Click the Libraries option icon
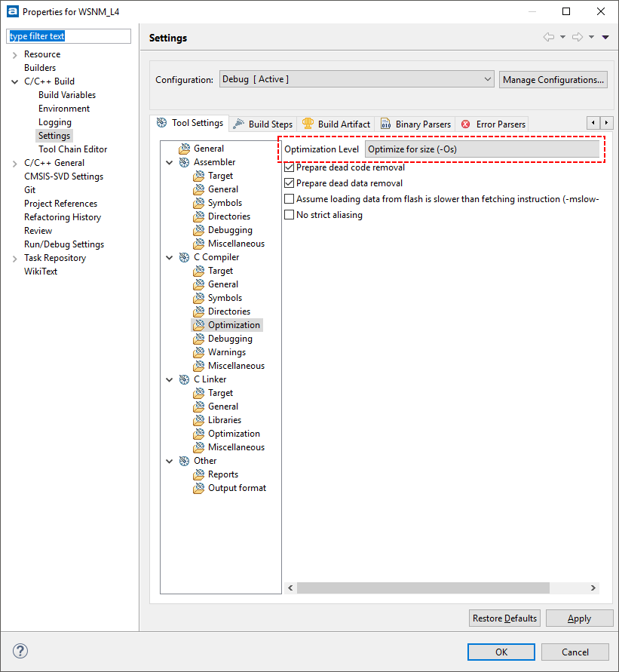Screen dimensions: 619x672 198,420
